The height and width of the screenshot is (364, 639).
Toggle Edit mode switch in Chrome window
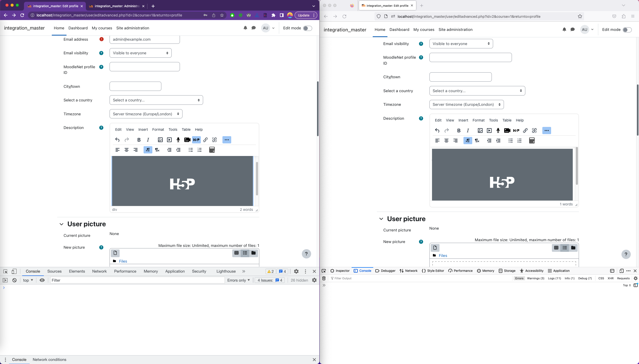[x=308, y=28]
